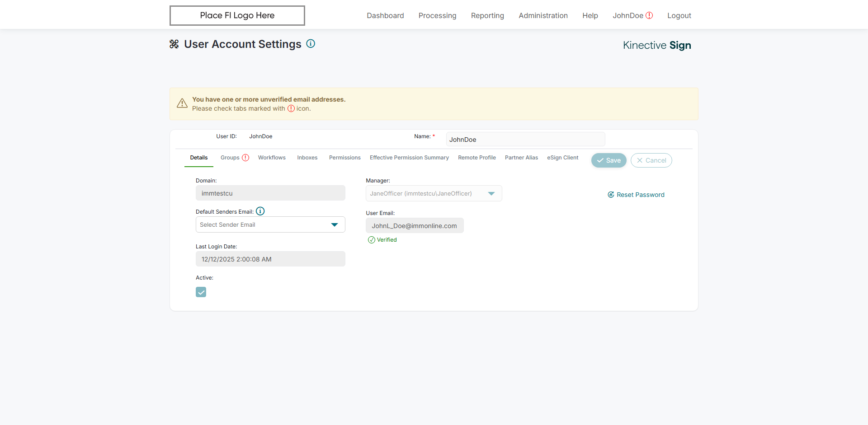The height and width of the screenshot is (425, 868).
Task: Click the alert icon next to JohnDoe in navigation
Action: point(649,15)
